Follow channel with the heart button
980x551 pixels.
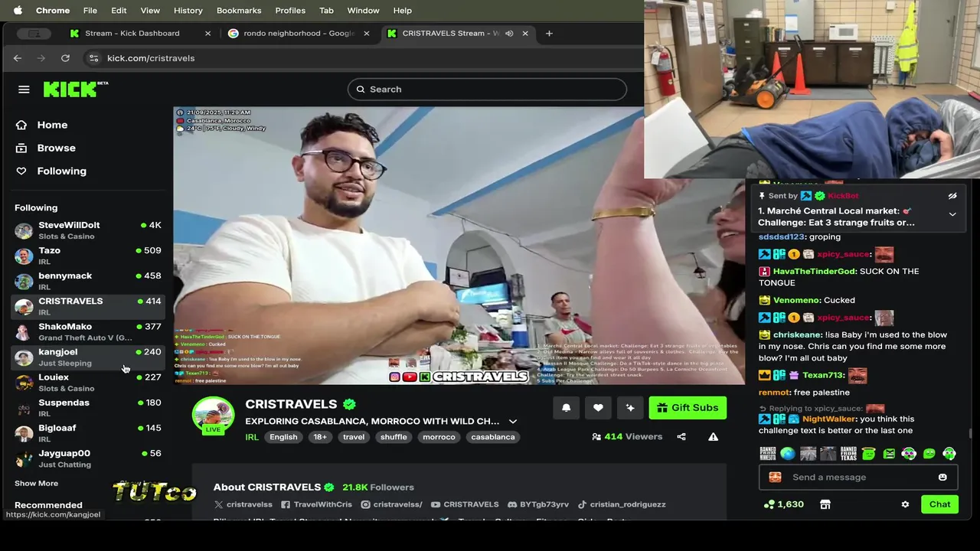598,408
